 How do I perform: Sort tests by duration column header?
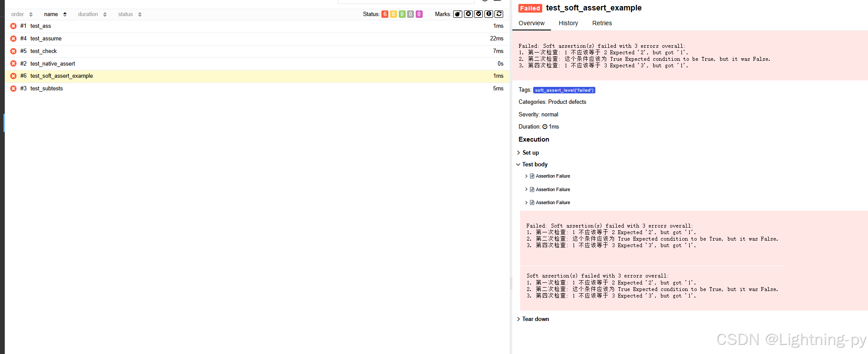point(88,14)
